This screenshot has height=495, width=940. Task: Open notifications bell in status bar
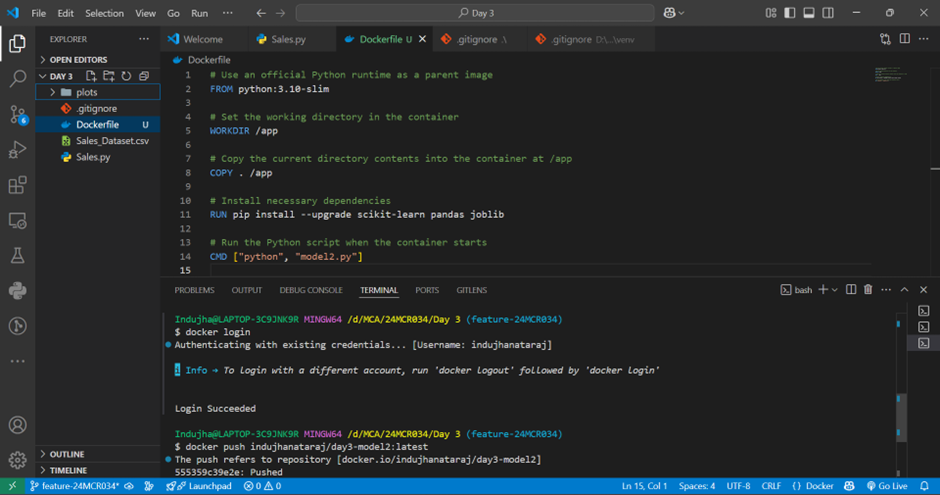(924, 486)
